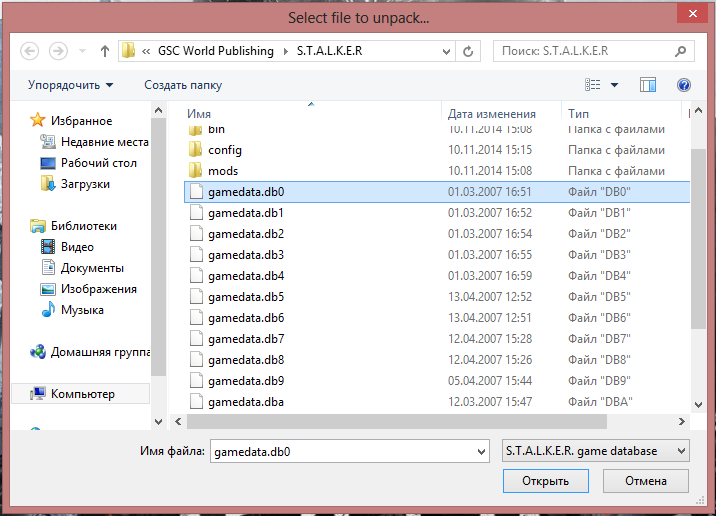
Task: Go forward with the right arrow button
Action: coord(58,51)
